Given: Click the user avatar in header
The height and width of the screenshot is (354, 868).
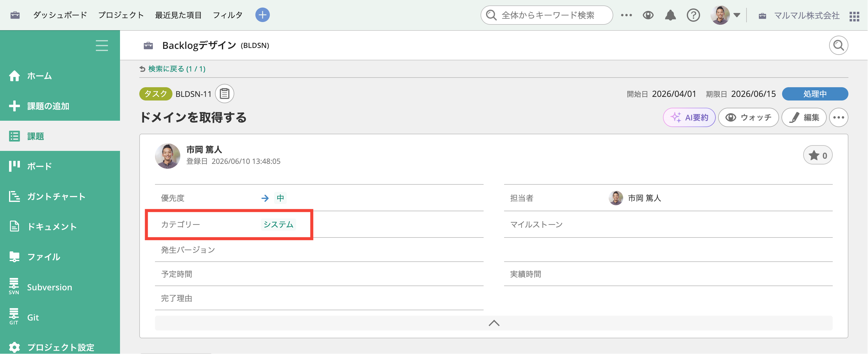Looking at the screenshot, I should click(720, 15).
